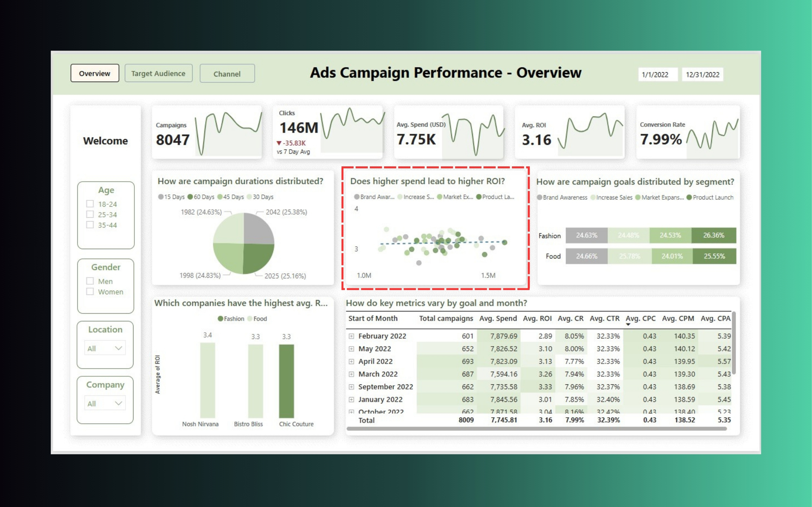Click the Avg. CPC sort arrow

pos(628,325)
